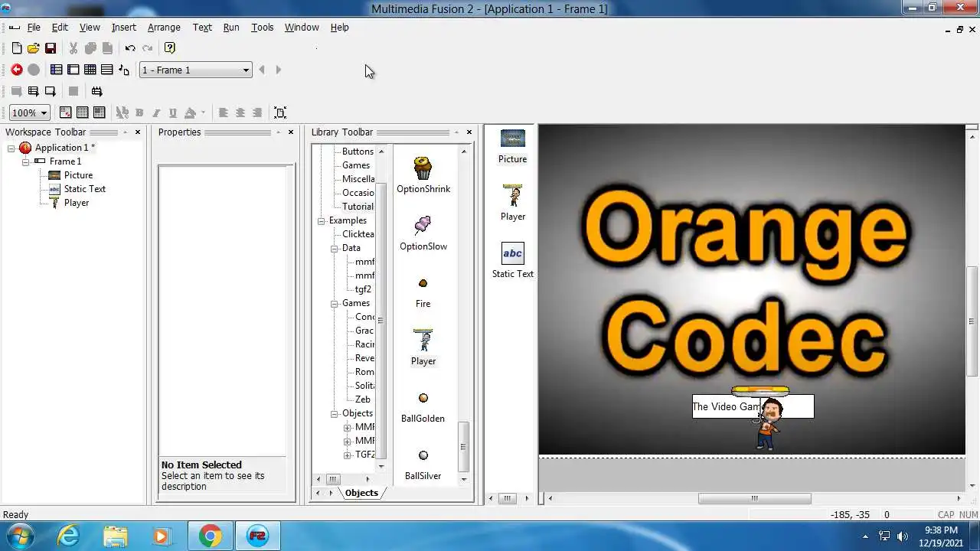The width and height of the screenshot is (980, 551).
Task: Toggle Bold text formatting
Action: [139, 112]
